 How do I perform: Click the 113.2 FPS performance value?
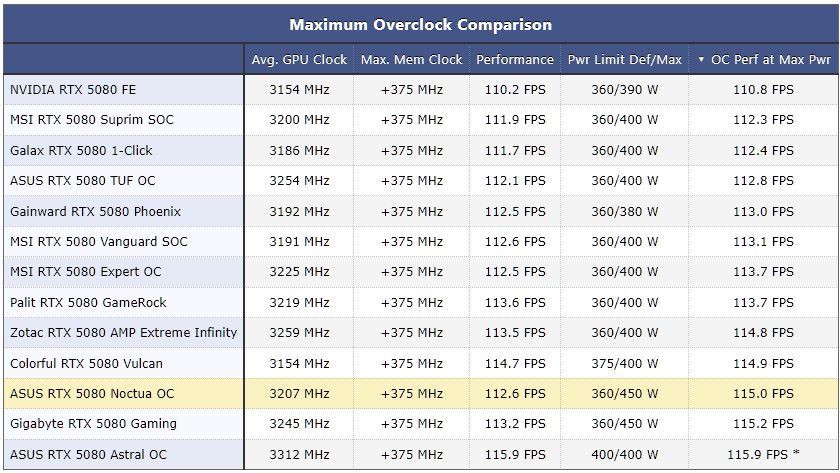[x=515, y=424]
